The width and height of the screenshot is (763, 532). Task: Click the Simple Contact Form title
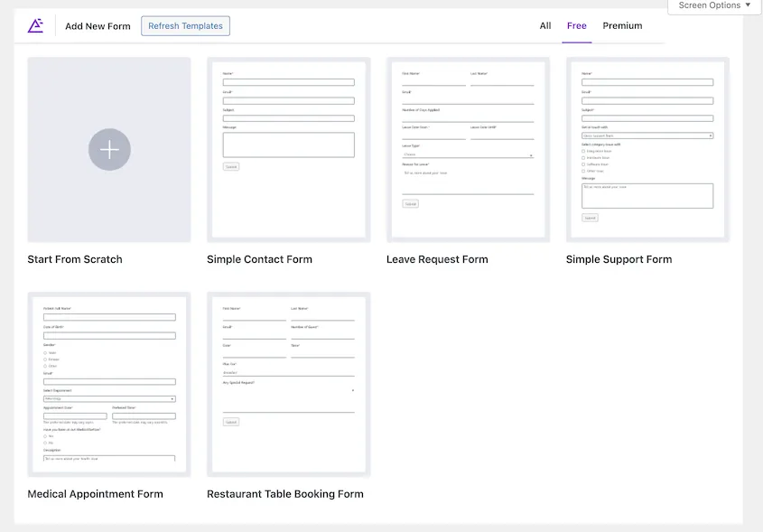coord(259,259)
